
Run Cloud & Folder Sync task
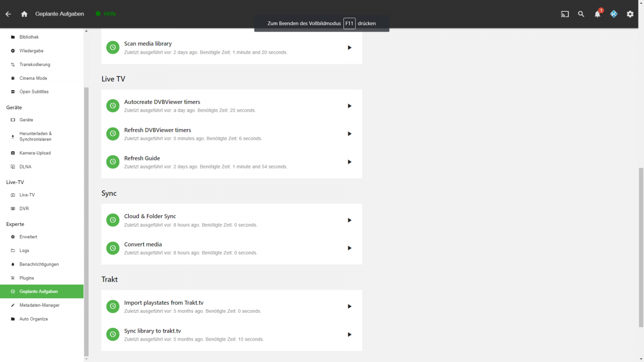(x=349, y=220)
